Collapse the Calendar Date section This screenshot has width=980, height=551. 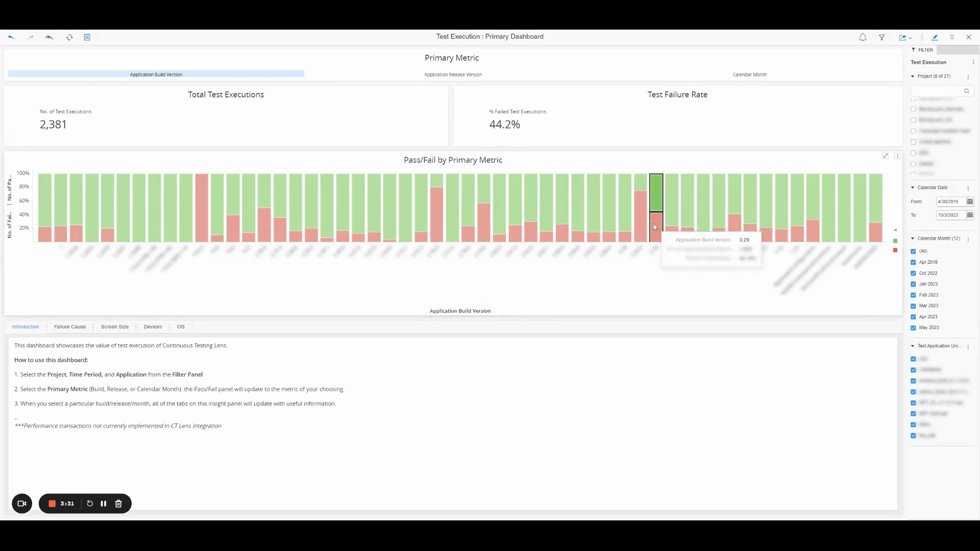(913, 188)
